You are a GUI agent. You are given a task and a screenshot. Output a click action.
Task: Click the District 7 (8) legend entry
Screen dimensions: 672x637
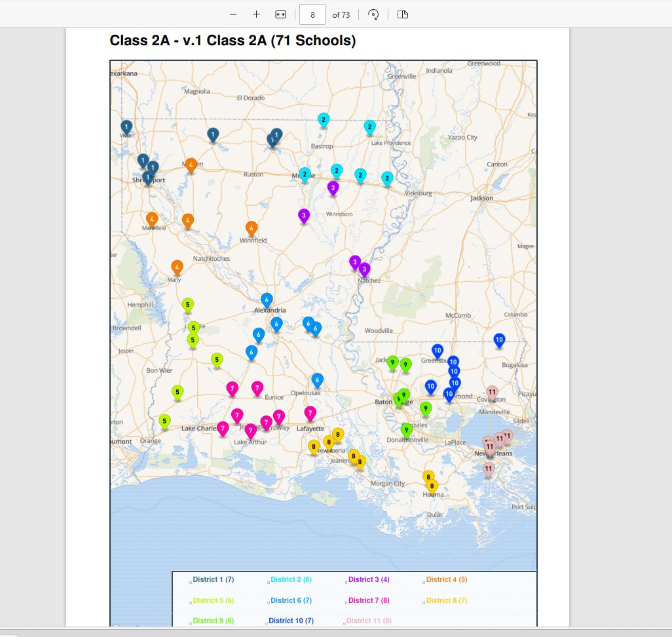[x=369, y=600]
